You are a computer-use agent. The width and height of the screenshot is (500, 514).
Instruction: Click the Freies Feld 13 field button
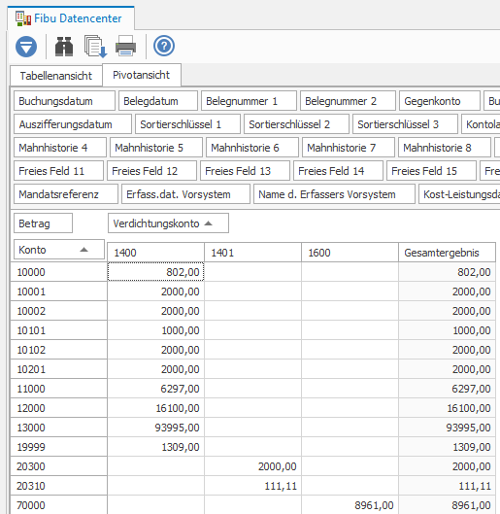point(245,171)
